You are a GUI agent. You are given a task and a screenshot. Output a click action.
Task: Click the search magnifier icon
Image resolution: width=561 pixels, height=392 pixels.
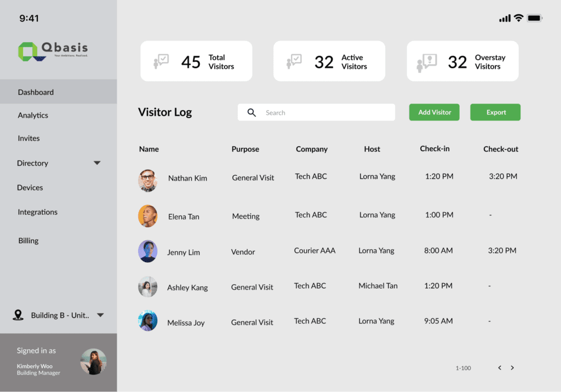pyautogui.click(x=252, y=113)
